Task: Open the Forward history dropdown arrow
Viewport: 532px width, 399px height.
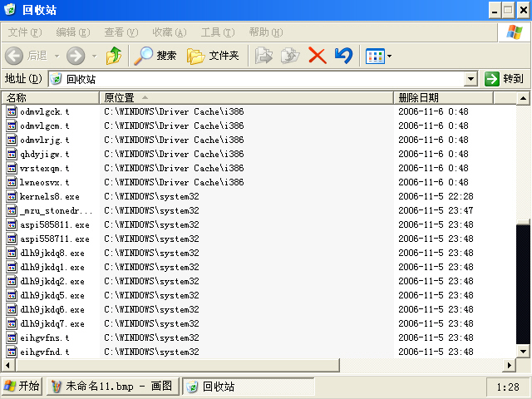Action: point(94,56)
